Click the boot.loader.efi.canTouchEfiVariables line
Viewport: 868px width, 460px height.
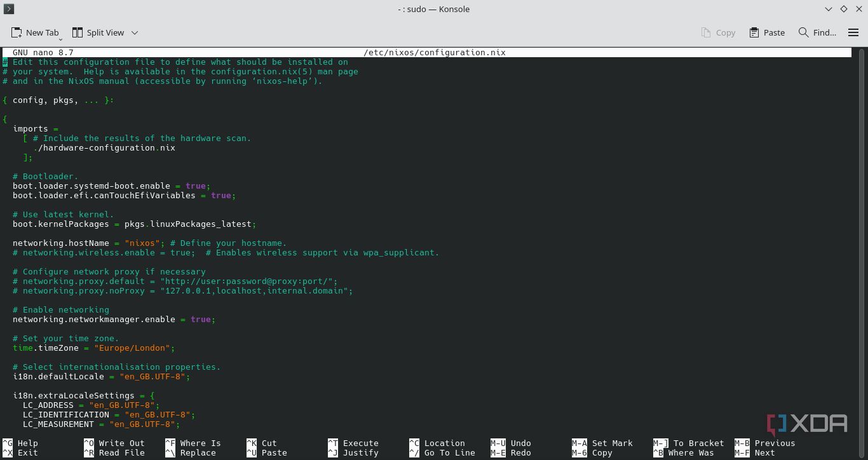click(125, 196)
